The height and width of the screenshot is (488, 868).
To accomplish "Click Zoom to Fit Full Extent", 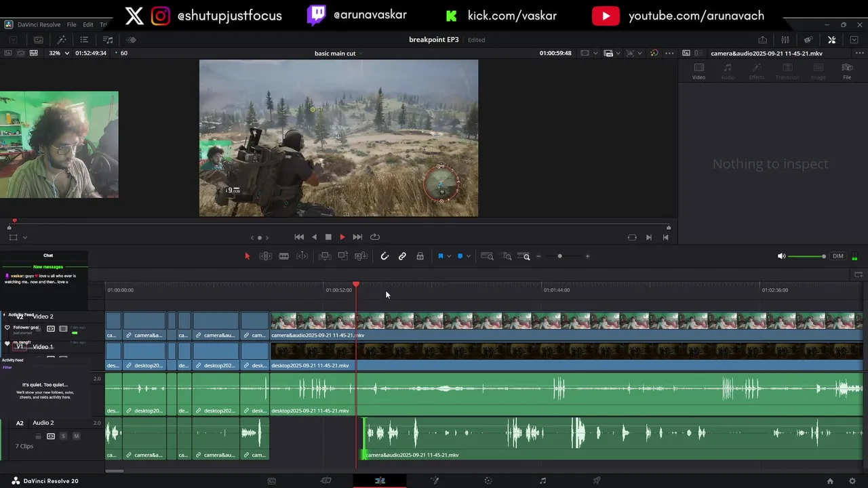I will point(487,256).
